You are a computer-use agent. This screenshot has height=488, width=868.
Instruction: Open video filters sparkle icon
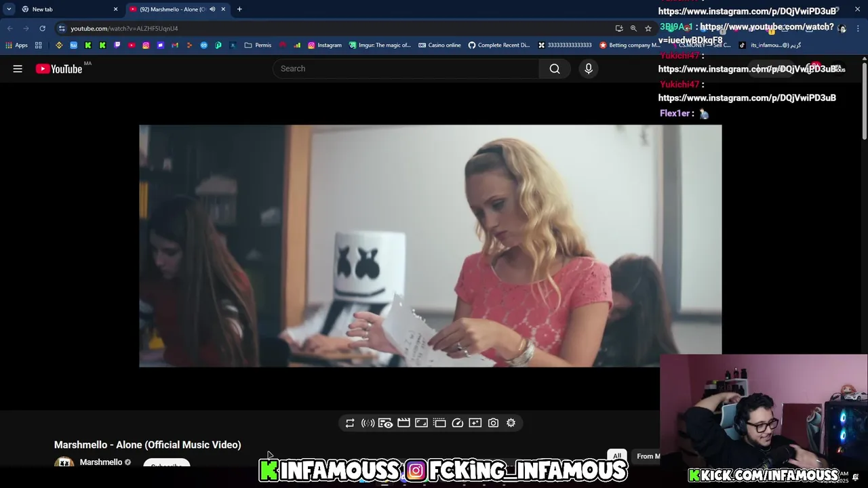click(x=475, y=423)
